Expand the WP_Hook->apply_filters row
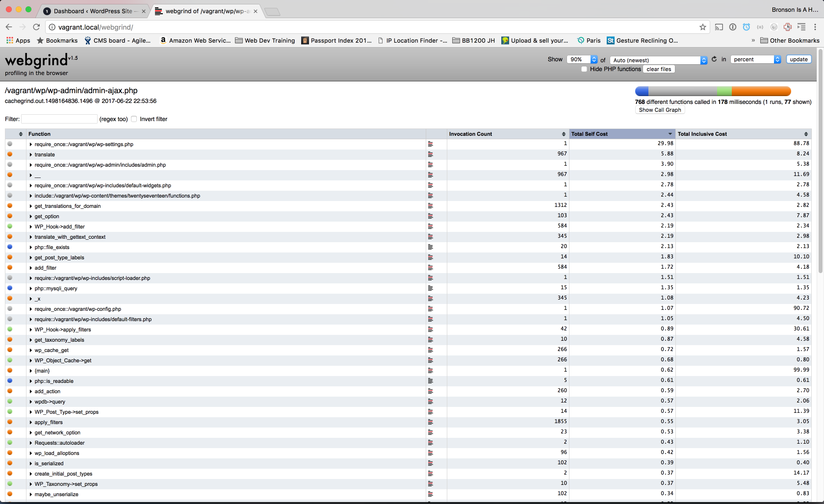The image size is (824, 504). (31, 329)
